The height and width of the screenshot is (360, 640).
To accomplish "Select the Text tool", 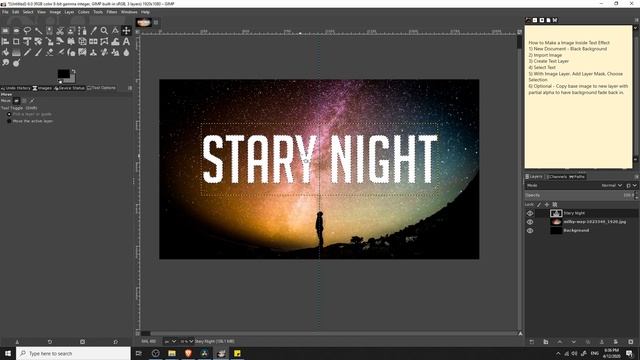I will tap(127, 42).
